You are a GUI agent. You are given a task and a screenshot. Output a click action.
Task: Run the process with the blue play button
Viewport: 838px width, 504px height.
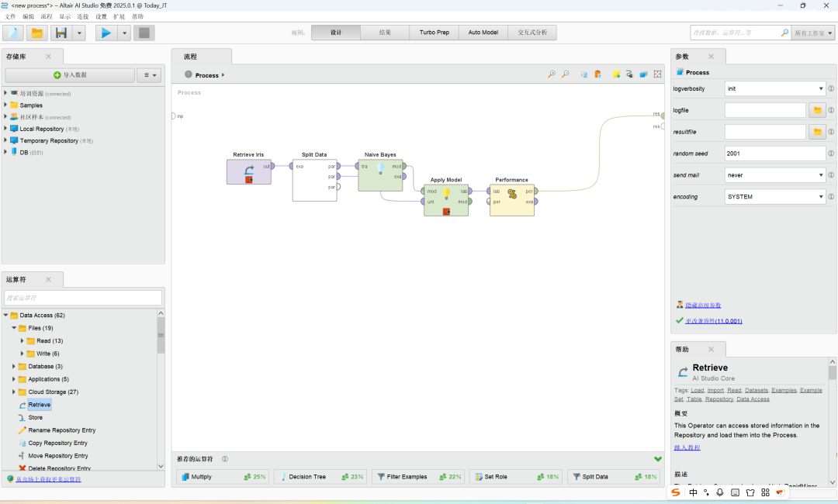[106, 33]
